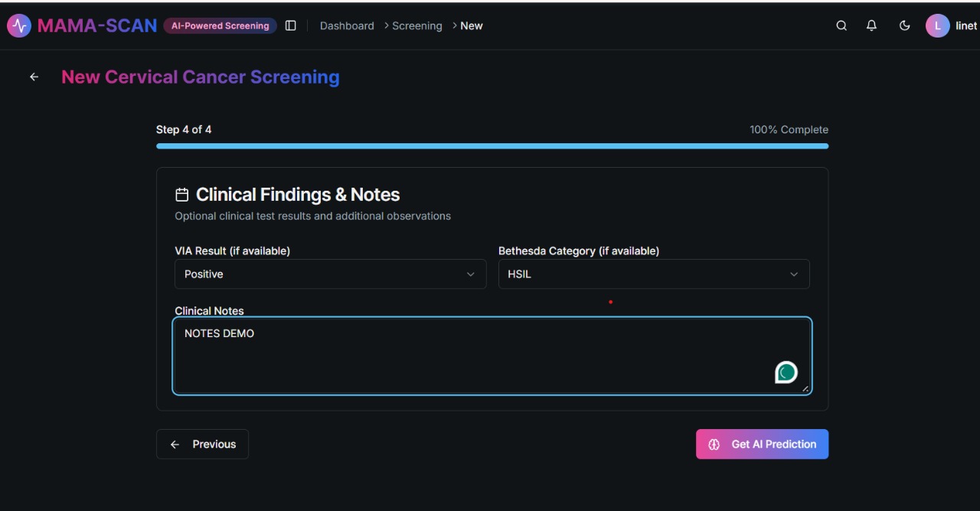
Task: Focus the Clinical Notes text area
Action: point(459,356)
